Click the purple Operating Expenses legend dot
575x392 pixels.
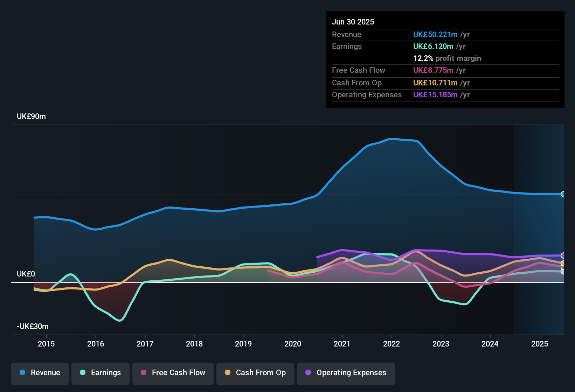(x=308, y=373)
